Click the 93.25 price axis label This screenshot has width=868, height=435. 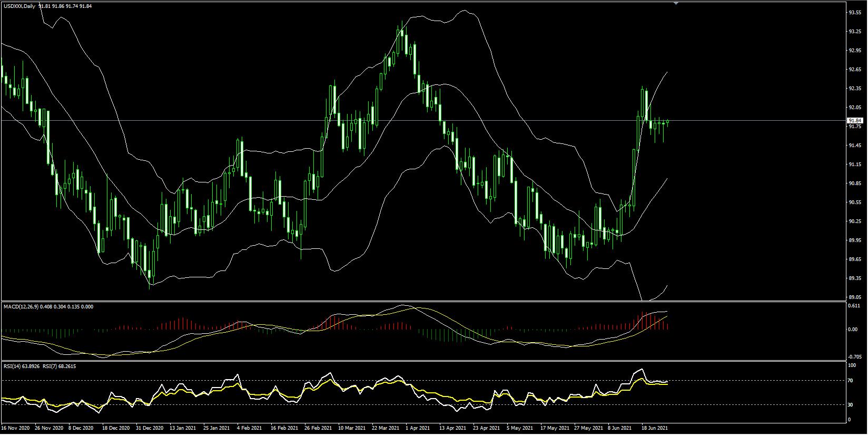pos(854,32)
